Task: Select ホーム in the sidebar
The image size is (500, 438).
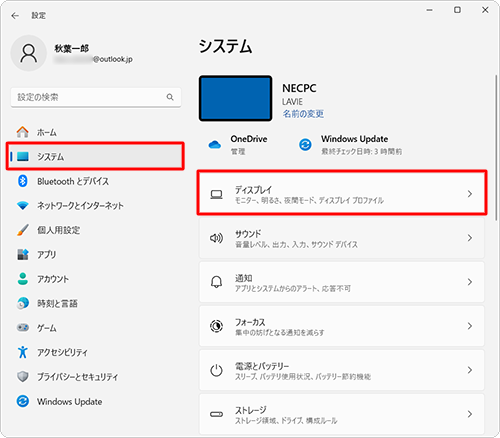Action: point(95,132)
